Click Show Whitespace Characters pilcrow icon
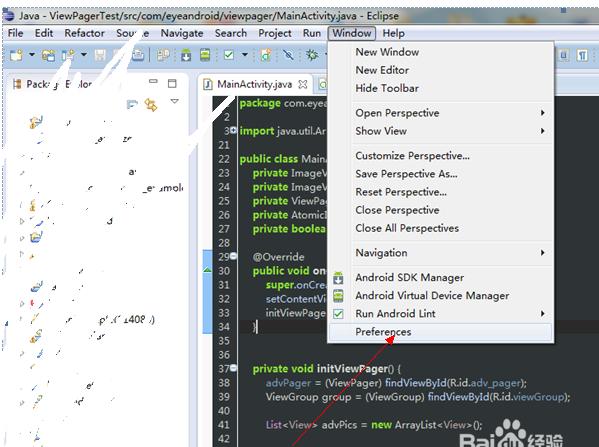 coord(582,56)
